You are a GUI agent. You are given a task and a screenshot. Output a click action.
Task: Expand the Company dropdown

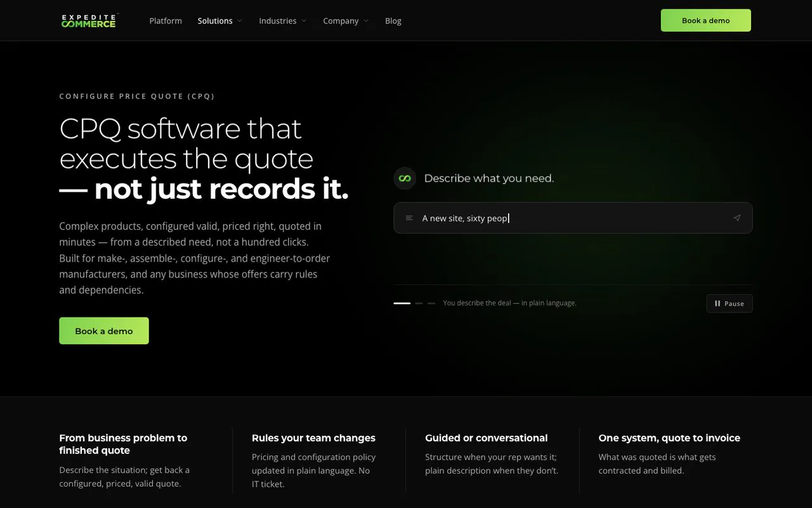345,21
